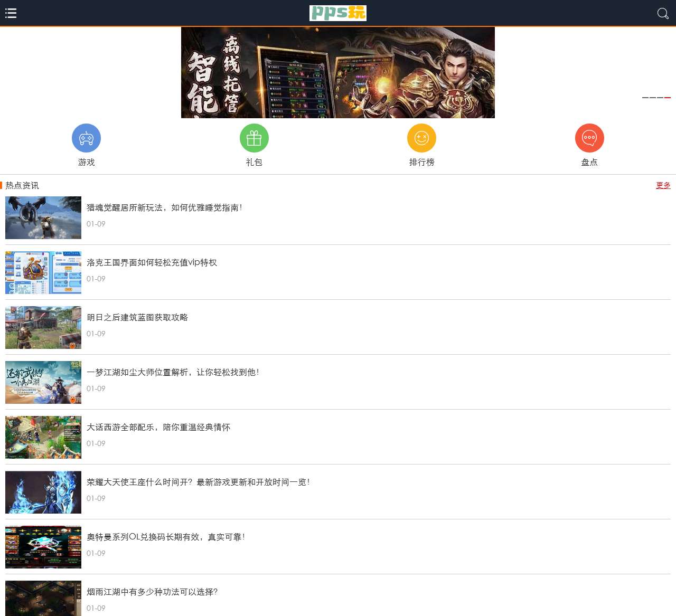Select the 盘点 label
Screen dimensions: 676x616
point(589,162)
